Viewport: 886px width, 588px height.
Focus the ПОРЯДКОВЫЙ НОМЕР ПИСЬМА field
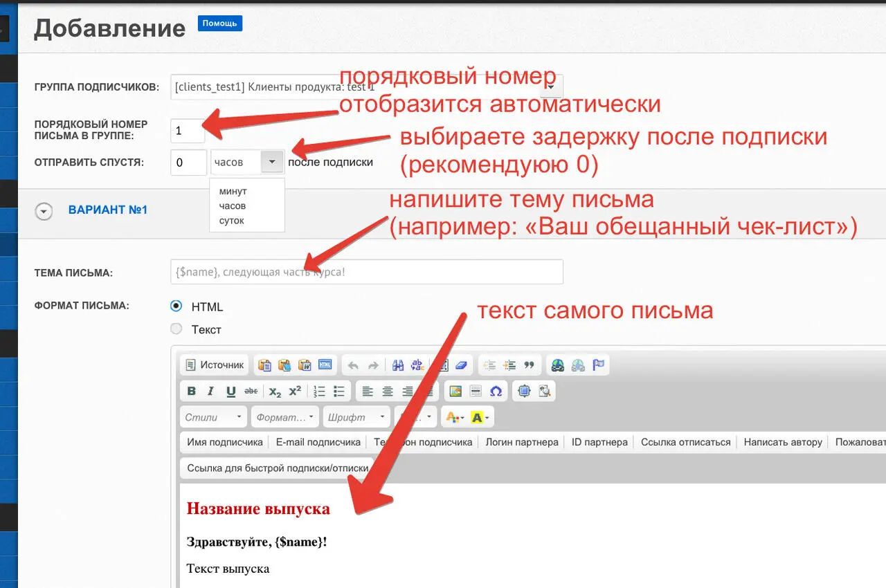click(188, 131)
